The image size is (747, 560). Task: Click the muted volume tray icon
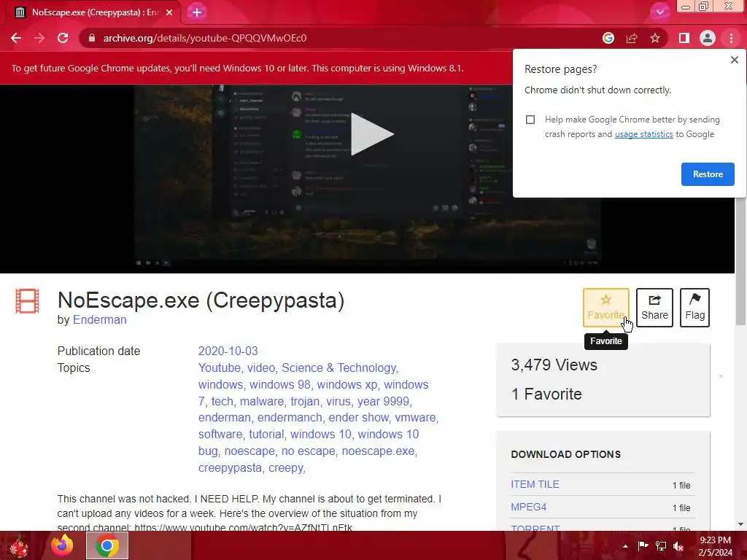click(678, 546)
